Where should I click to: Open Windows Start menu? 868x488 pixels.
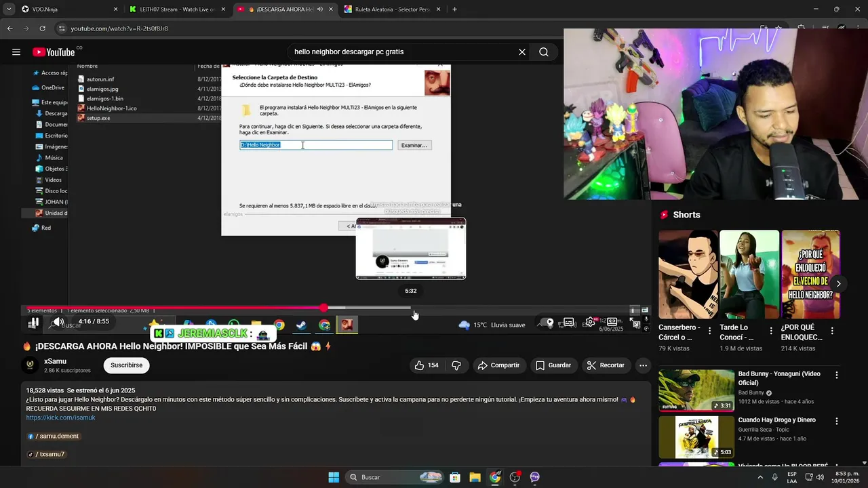pyautogui.click(x=334, y=477)
